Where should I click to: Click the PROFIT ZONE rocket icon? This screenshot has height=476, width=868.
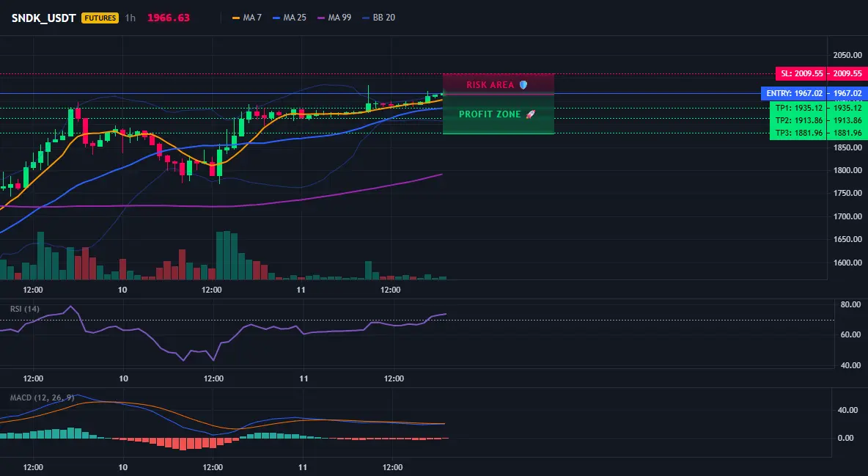(530, 114)
